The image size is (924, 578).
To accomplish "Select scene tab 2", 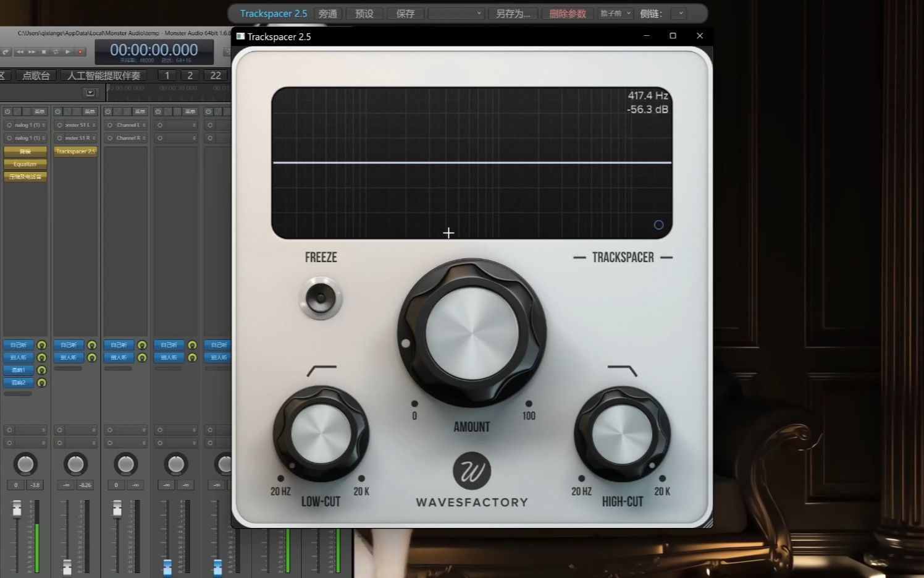I will (190, 75).
